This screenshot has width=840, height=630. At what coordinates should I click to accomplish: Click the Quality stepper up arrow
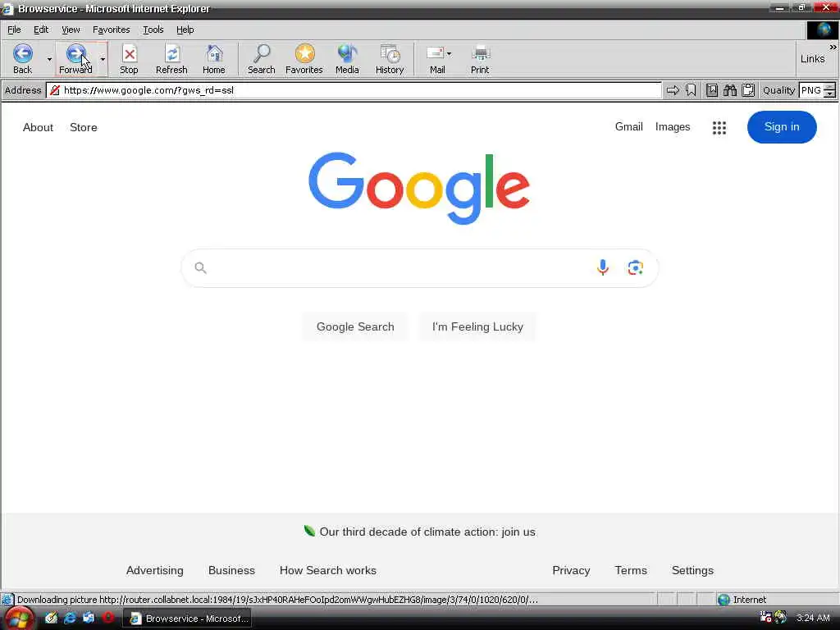click(x=830, y=87)
